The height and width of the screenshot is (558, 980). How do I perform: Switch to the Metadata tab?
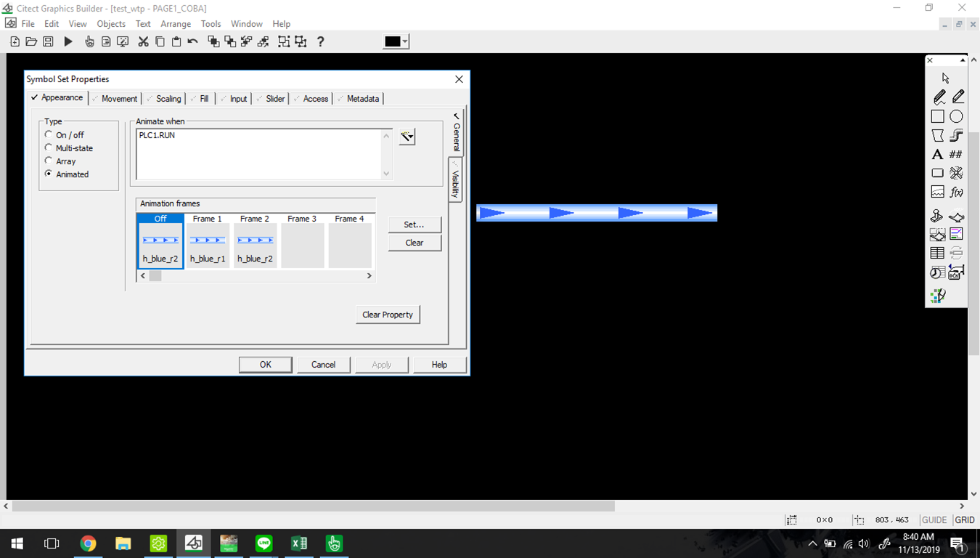[358, 99]
